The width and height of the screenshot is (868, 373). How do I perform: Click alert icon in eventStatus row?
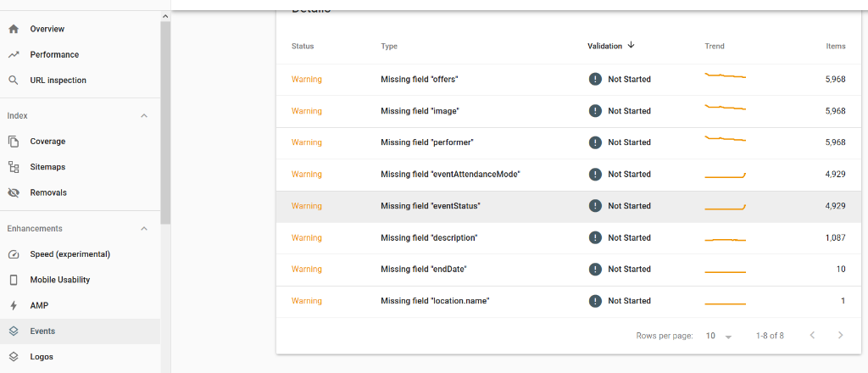[x=595, y=206]
